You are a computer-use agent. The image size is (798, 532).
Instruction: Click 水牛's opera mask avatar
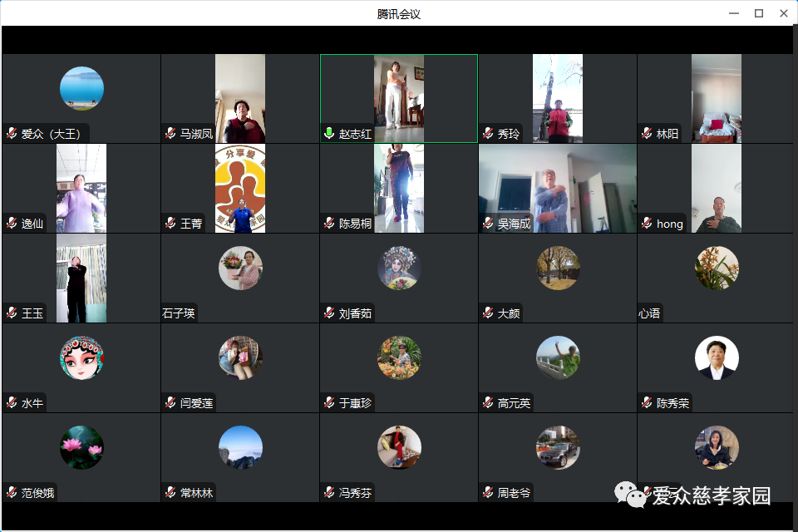pos(81,358)
